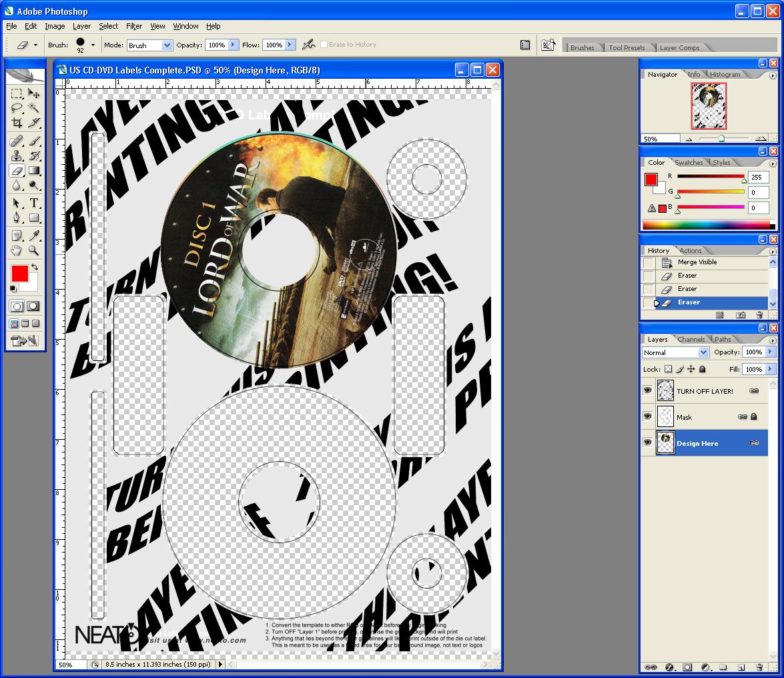Open the layer blending mode dropdown
The height and width of the screenshot is (678, 784).
(x=675, y=352)
